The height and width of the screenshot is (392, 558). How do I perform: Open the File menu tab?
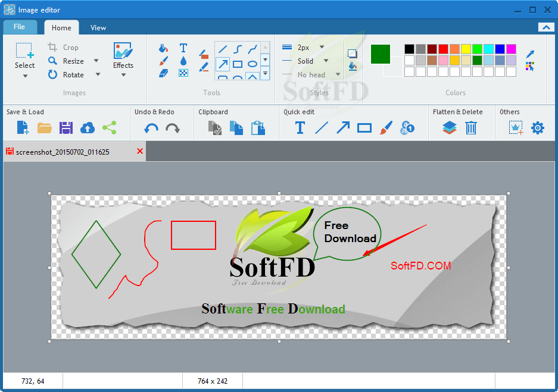pyautogui.click(x=20, y=27)
